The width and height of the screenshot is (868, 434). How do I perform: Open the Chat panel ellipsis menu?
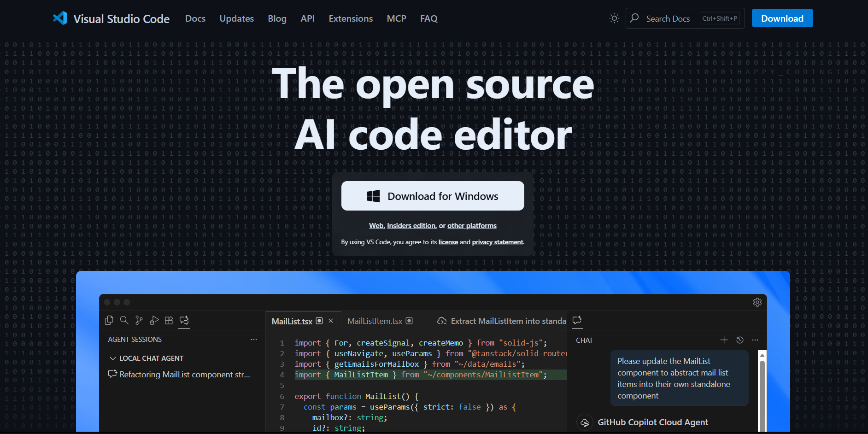(755, 340)
